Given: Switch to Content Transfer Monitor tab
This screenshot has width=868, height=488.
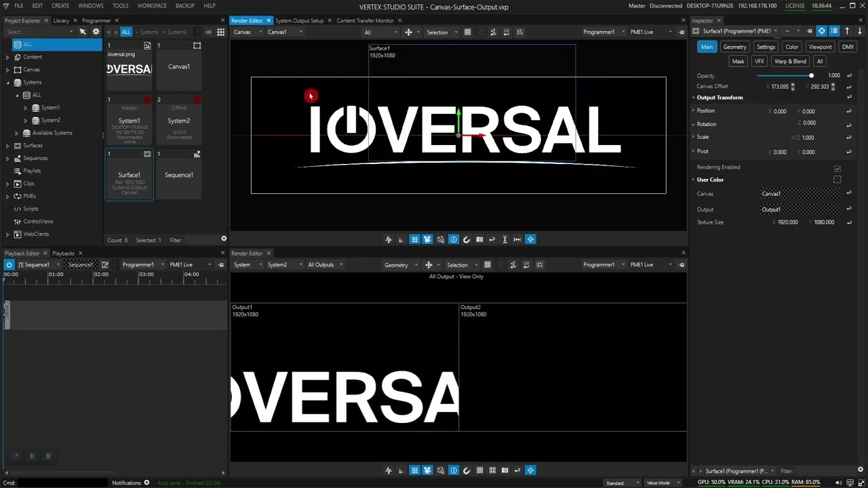Looking at the screenshot, I should [x=365, y=20].
